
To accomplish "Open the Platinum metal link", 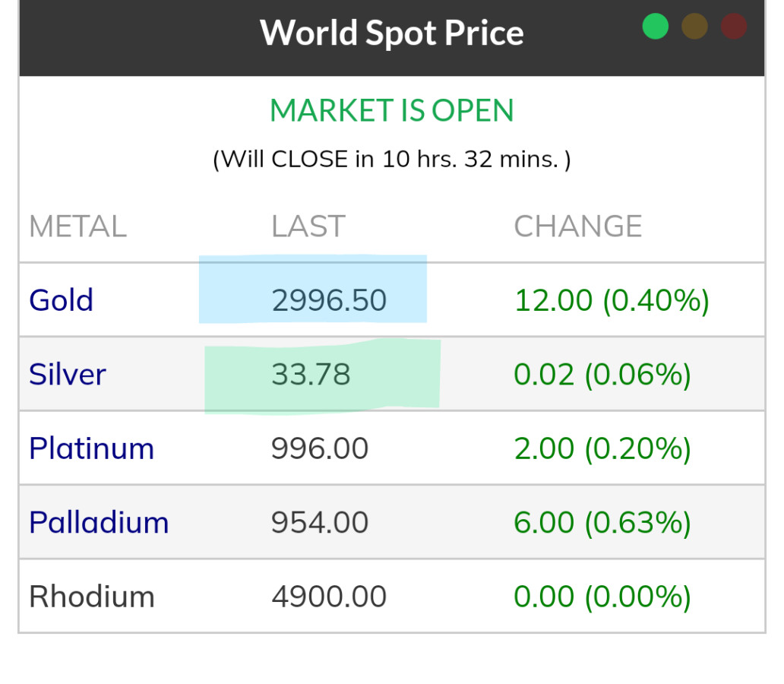I will [91, 448].
